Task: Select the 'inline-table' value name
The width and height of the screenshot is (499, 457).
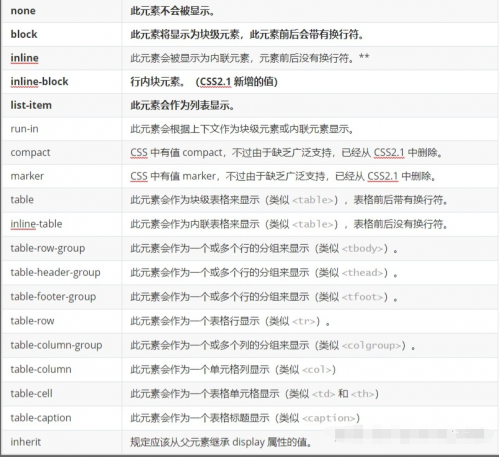Action: tap(36, 224)
